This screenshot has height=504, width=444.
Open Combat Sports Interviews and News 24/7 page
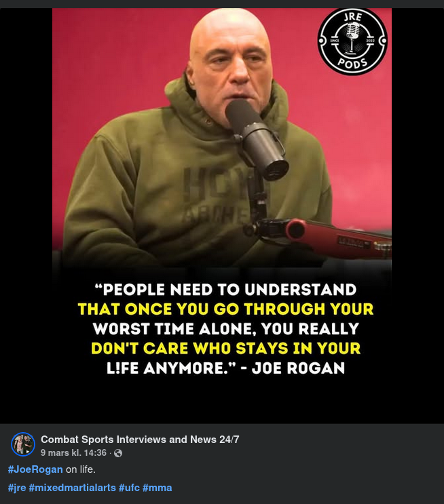(140, 439)
